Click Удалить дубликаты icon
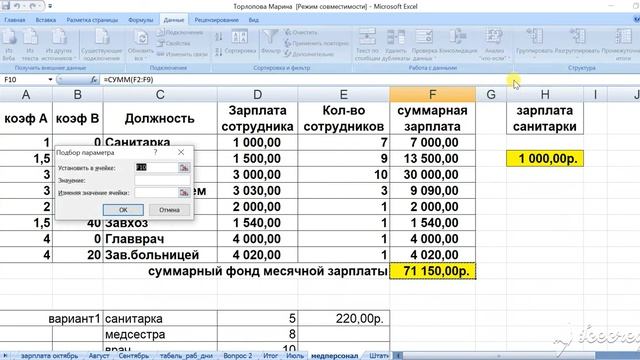Viewport: 640px width, 360px height. pyautogui.click(x=396, y=44)
